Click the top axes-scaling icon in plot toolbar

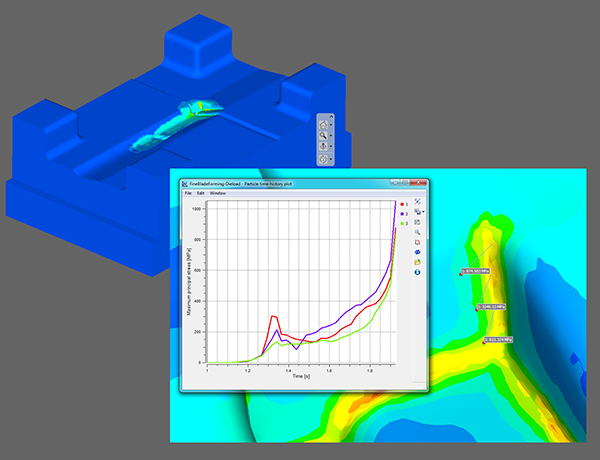point(417,202)
